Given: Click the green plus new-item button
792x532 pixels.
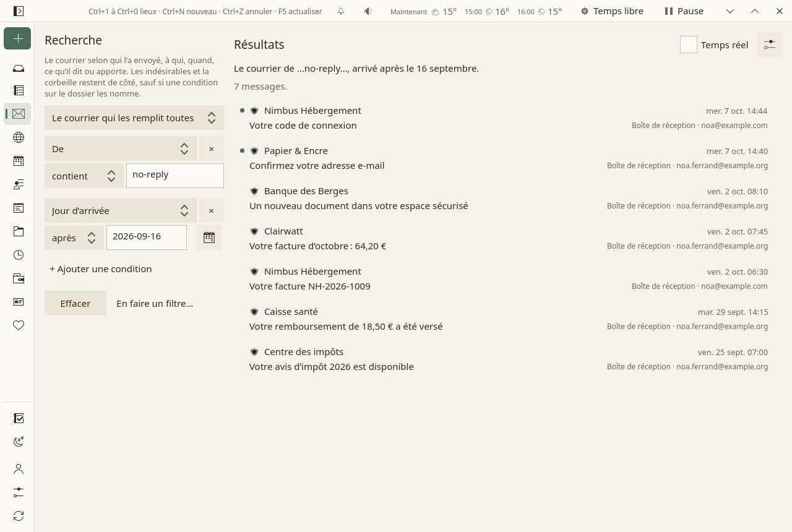Looking at the screenshot, I should pos(17,39).
